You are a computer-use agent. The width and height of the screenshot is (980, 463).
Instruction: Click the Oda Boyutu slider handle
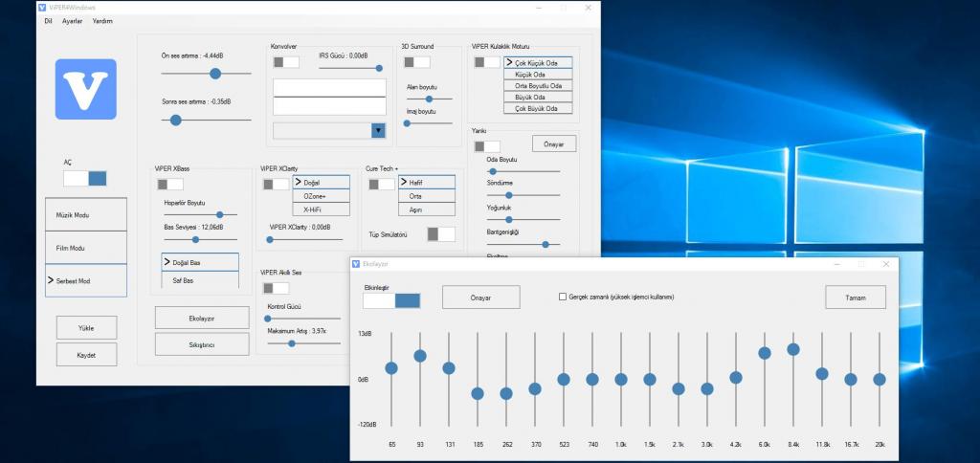[493, 171]
